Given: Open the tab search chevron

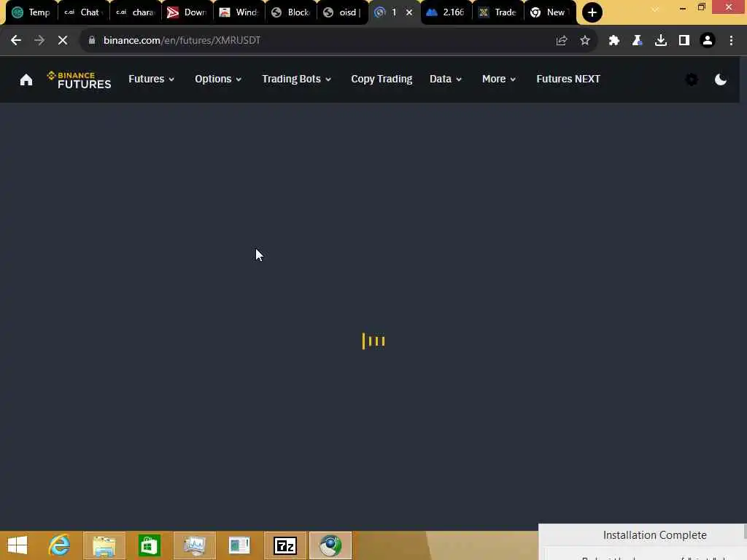Looking at the screenshot, I should click(655, 9).
